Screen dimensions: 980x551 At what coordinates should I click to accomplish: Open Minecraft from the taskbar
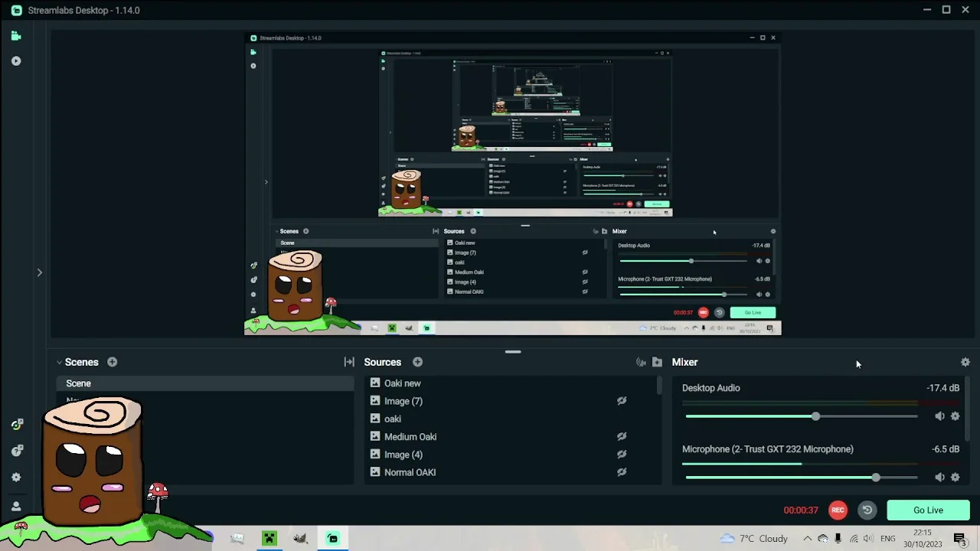[269, 539]
